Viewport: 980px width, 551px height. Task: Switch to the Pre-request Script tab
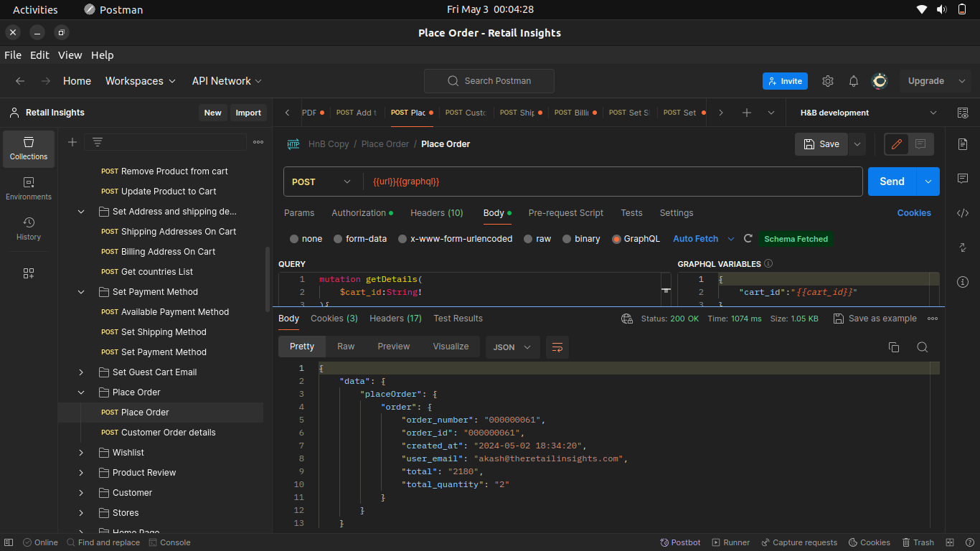tap(565, 213)
